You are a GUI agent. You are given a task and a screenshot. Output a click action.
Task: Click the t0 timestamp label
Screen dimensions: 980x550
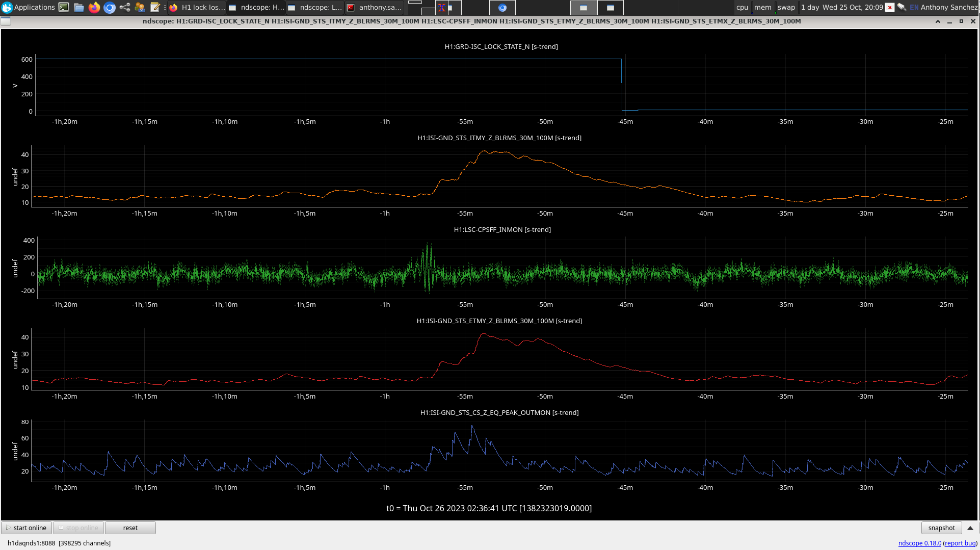pos(489,508)
